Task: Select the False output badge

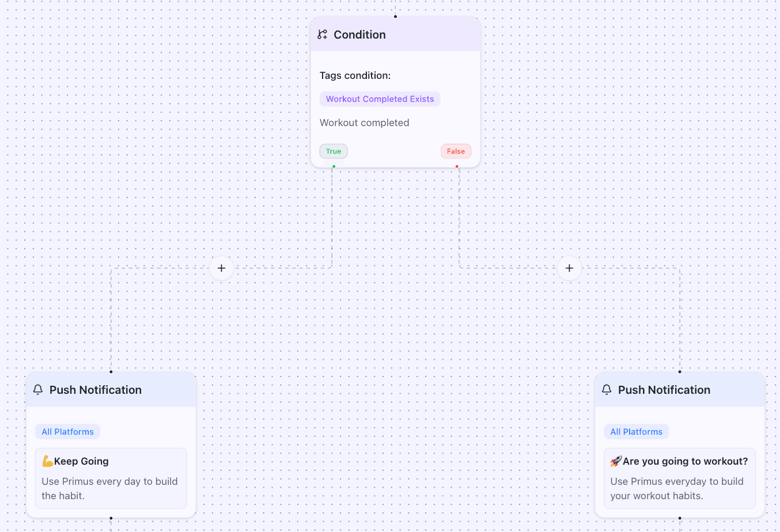Action: [x=456, y=151]
